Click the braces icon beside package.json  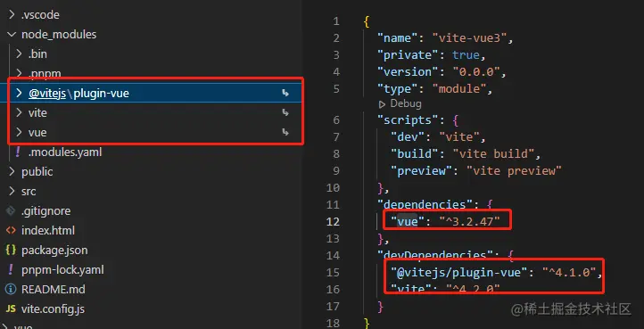11,251
